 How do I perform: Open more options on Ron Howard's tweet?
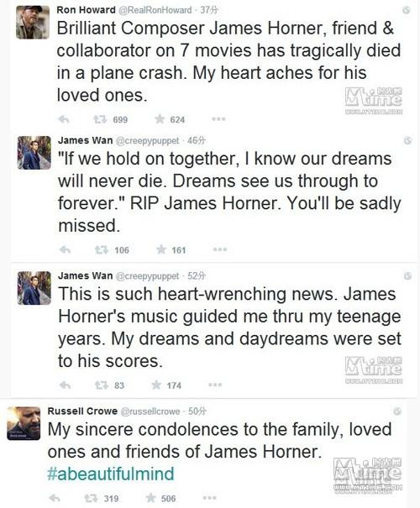tap(218, 119)
